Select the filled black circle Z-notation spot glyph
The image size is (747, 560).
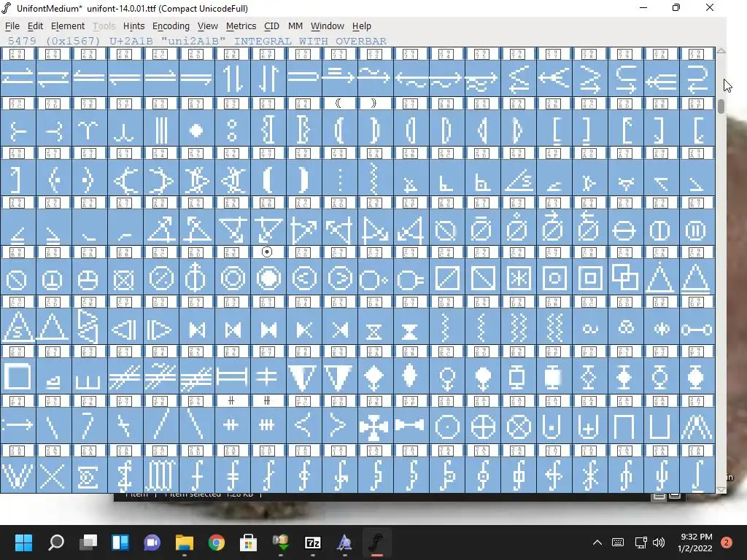pyautogui.click(x=197, y=129)
